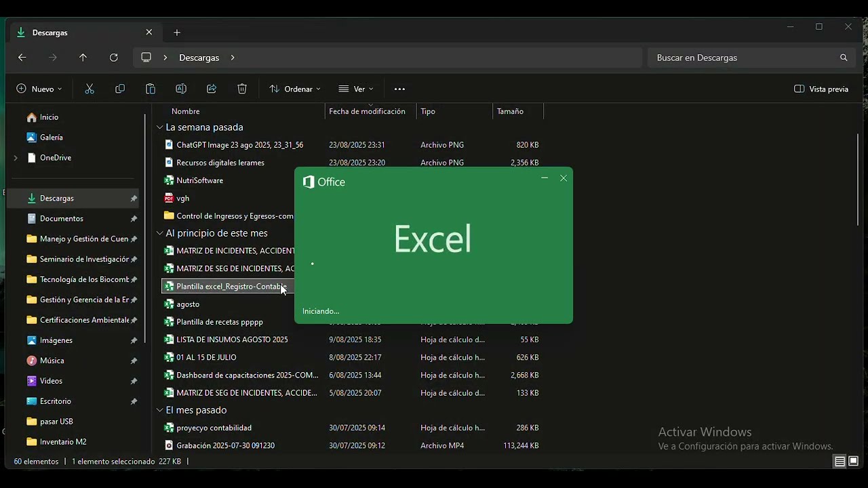Select the Descargas tab
868x488 pixels.
85,33
